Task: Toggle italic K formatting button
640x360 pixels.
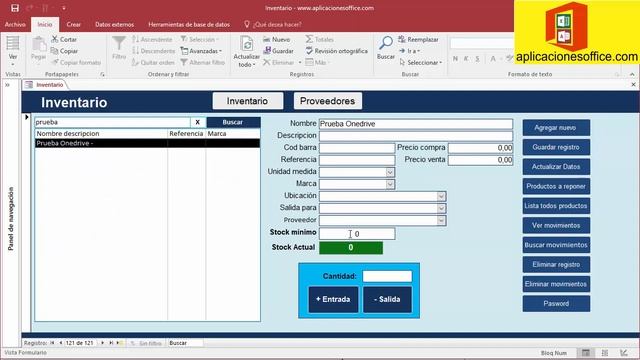Action: 466,59
